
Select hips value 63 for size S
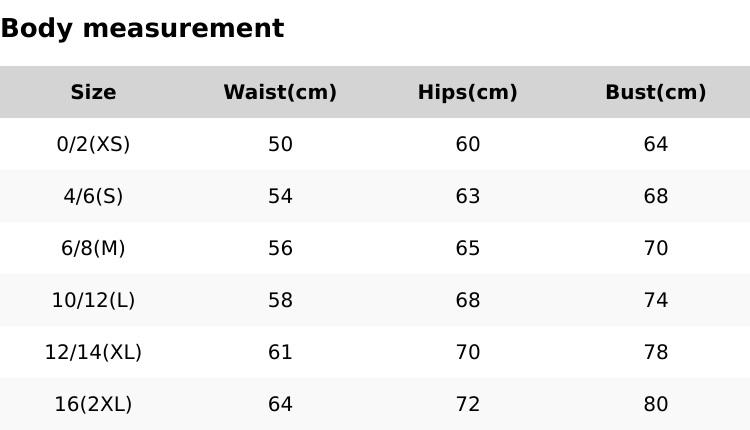click(x=467, y=197)
